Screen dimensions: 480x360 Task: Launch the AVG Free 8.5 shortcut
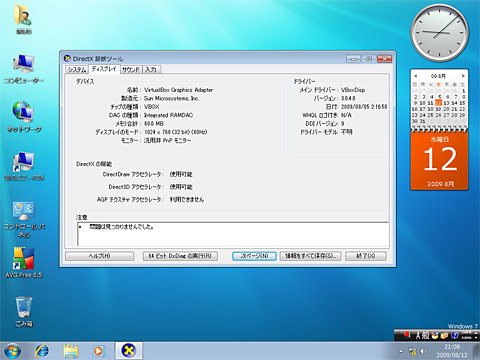tap(24, 263)
